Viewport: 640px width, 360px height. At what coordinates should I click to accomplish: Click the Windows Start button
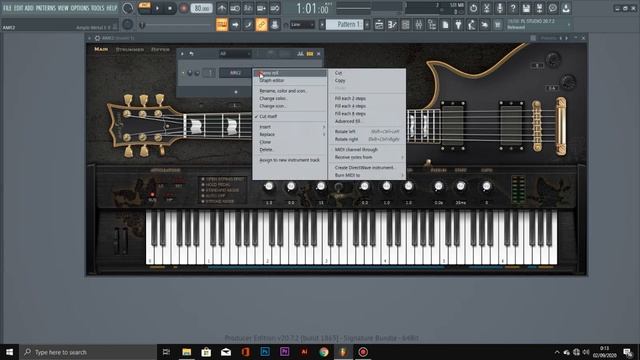(x=9, y=352)
